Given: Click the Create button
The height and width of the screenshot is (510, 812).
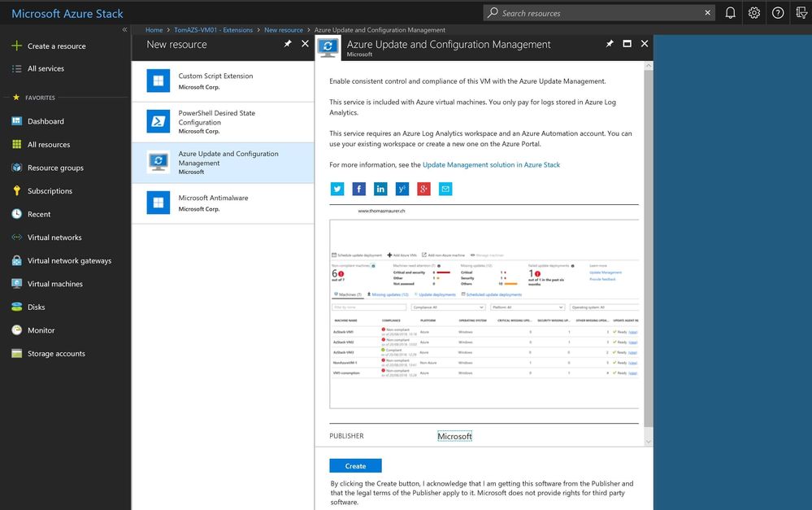Looking at the screenshot, I should (355, 466).
